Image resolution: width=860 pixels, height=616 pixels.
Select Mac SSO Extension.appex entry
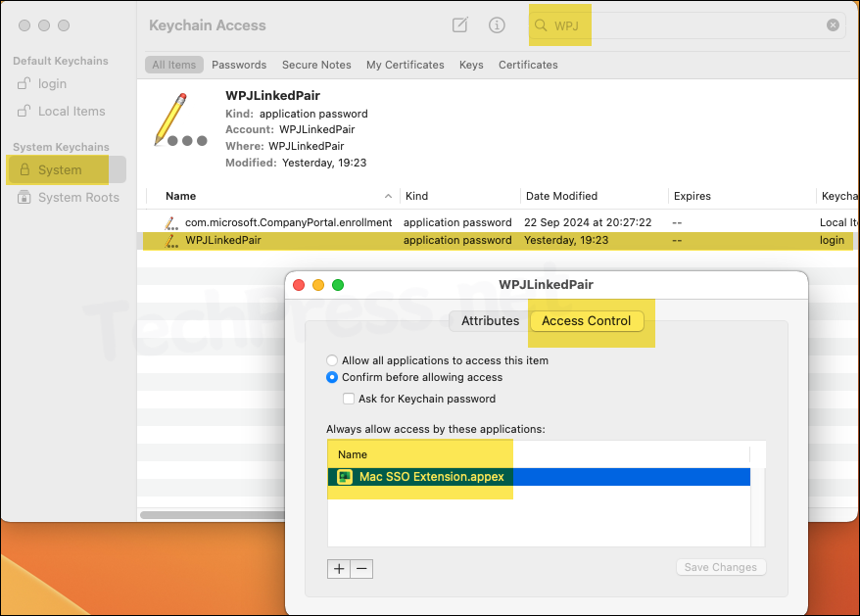[539, 477]
